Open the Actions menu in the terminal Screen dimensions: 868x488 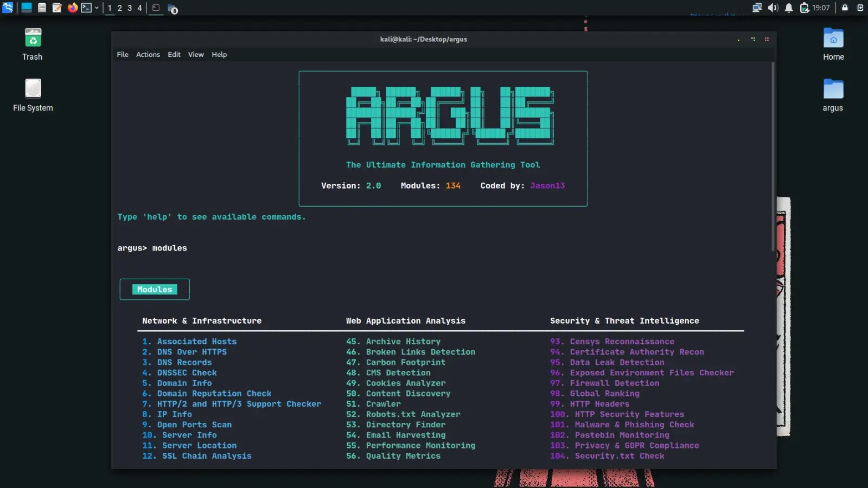(x=148, y=54)
